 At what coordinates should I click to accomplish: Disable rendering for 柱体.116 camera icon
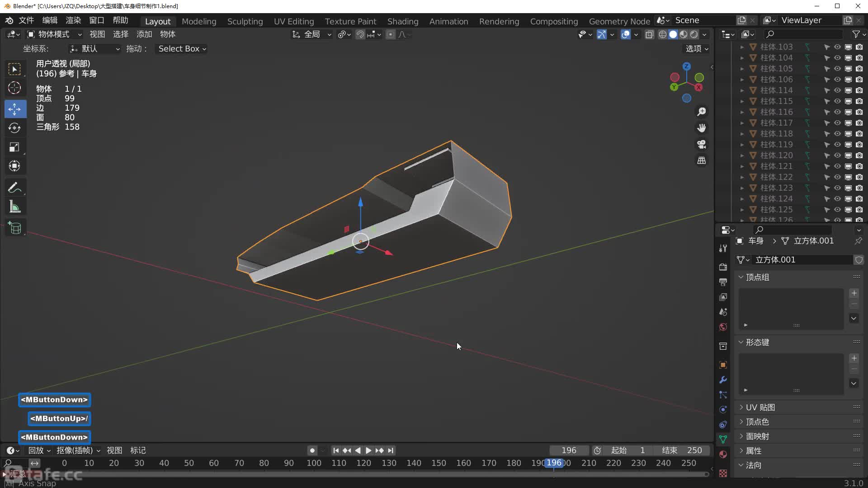[x=859, y=112]
